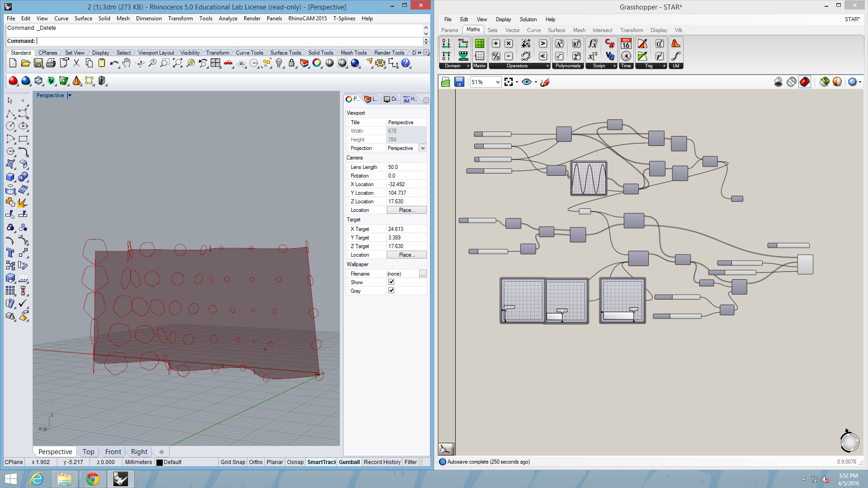Screen dimensions: 868x488
Task: Click the Default layer color swatch
Action: pos(160,462)
